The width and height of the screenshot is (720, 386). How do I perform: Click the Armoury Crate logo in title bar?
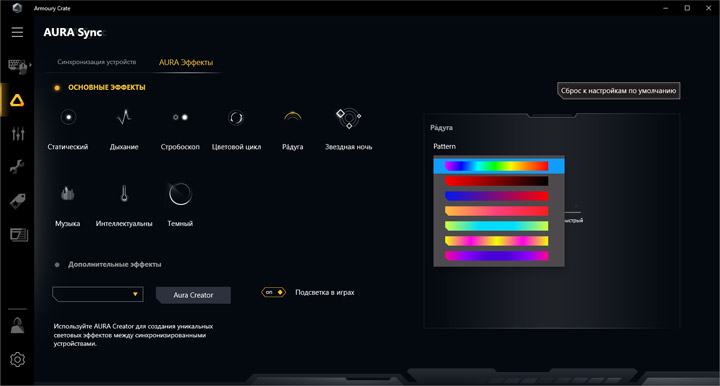[17, 8]
